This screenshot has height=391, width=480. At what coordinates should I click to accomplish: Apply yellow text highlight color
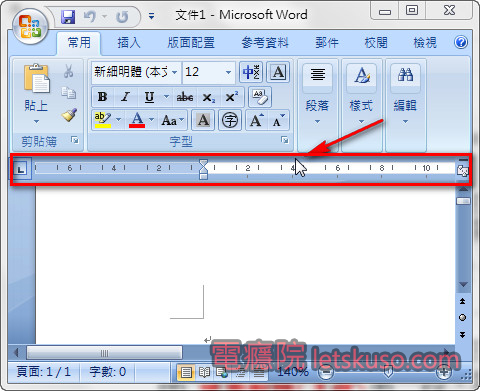point(103,120)
